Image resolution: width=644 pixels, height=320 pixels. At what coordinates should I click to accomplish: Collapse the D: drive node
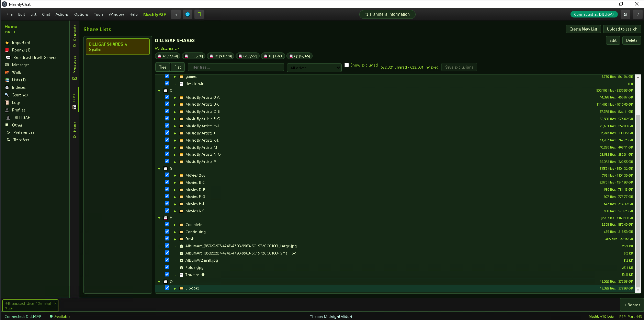point(159,91)
